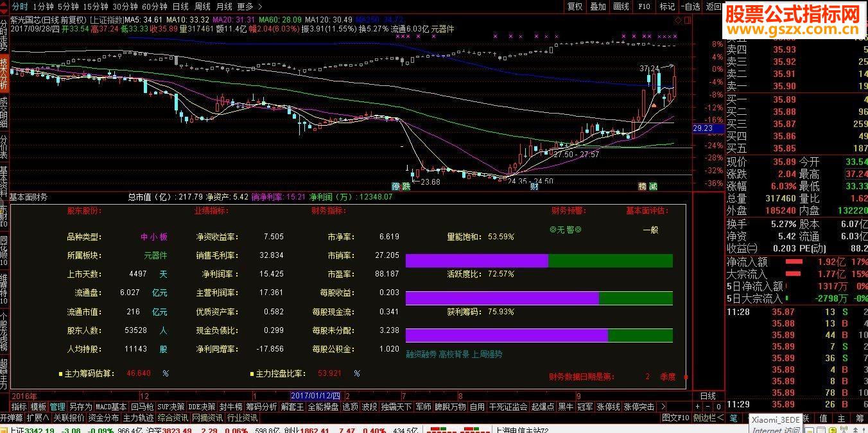Choose the DDE决策 indicator tab
The width and height of the screenshot is (868, 433).
coord(202,407)
